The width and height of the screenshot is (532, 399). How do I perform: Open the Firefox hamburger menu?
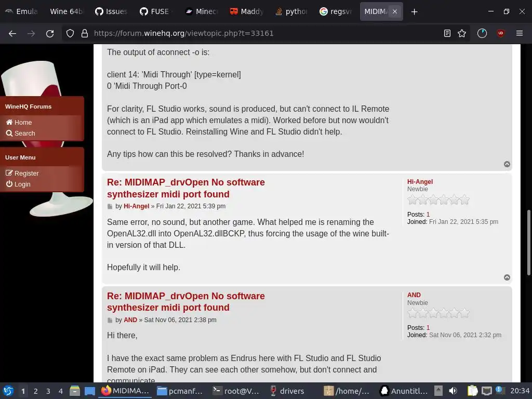tap(520, 33)
